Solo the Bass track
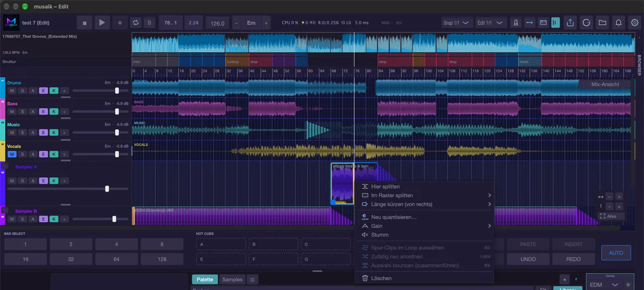644x290 pixels. point(22,111)
